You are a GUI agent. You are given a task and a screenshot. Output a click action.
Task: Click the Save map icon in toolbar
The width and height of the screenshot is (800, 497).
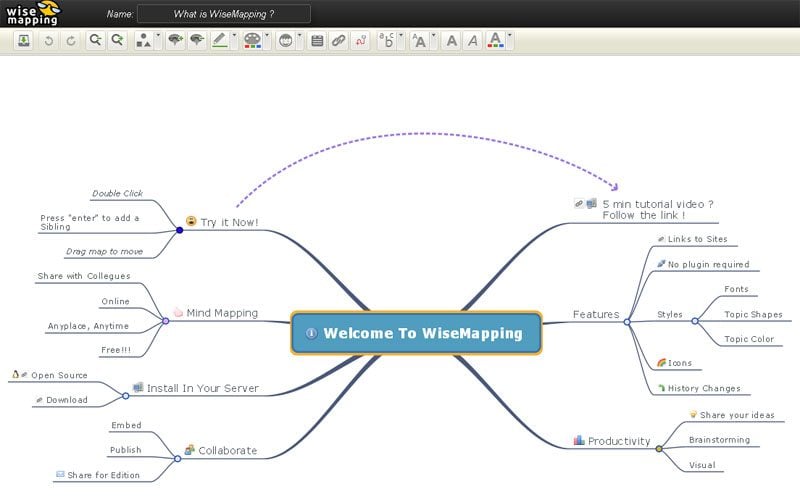pyautogui.click(x=24, y=40)
